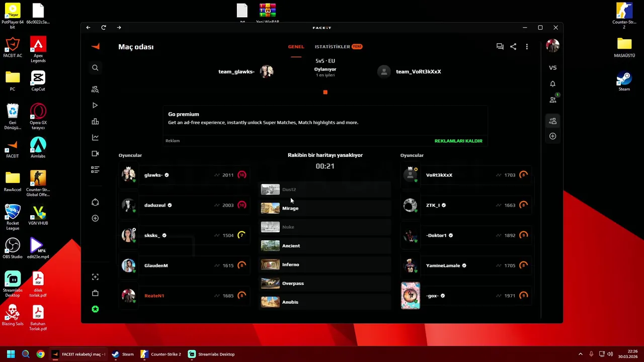
Task: Open player -gox- avatar thumbnail
Action: (410, 296)
